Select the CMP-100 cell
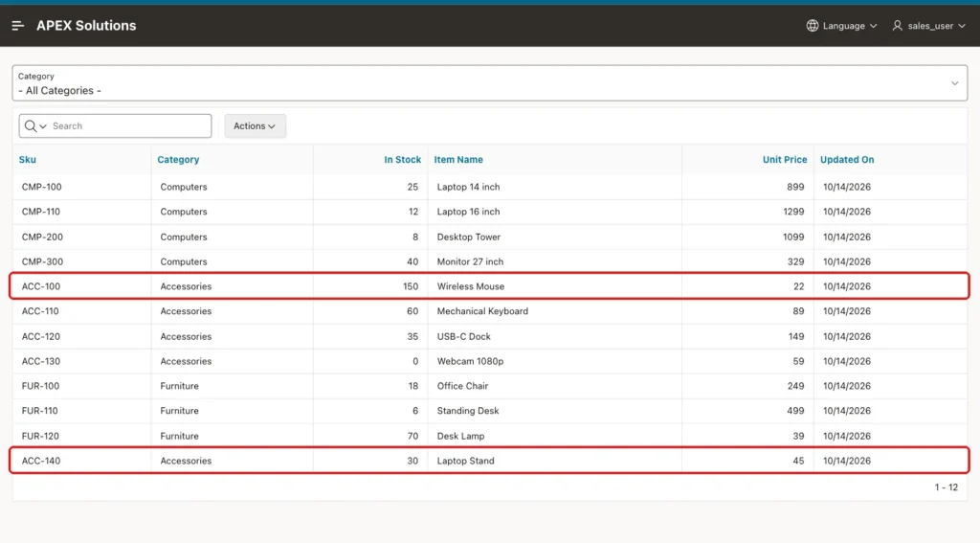Viewport: 980px width, 543px height. coord(82,187)
